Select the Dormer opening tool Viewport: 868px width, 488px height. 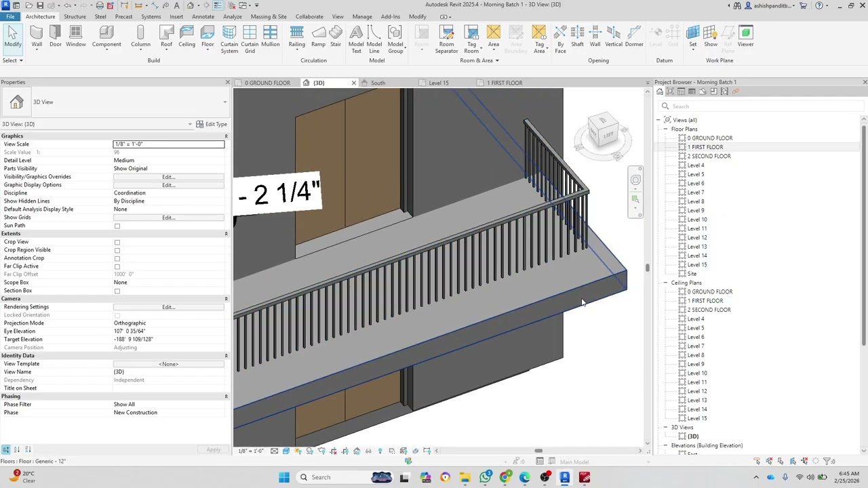tap(634, 37)
